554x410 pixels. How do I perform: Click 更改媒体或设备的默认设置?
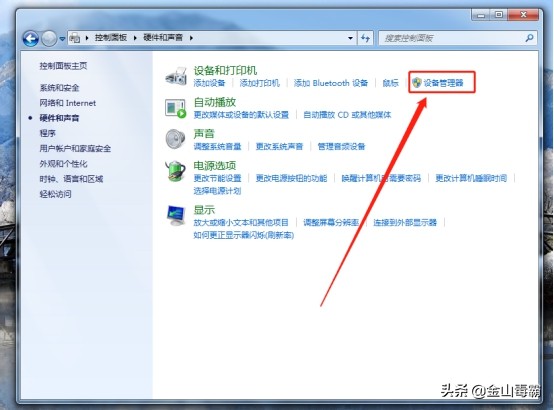point(241,115)
